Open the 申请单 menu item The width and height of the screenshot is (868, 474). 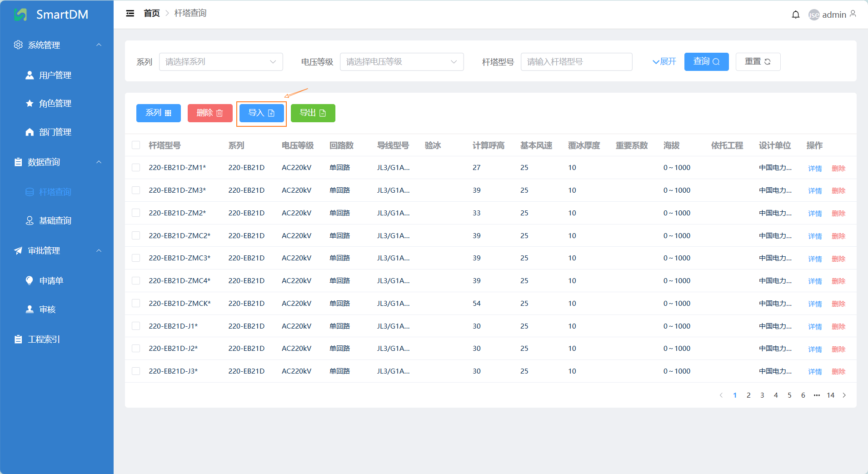point(57,280)
